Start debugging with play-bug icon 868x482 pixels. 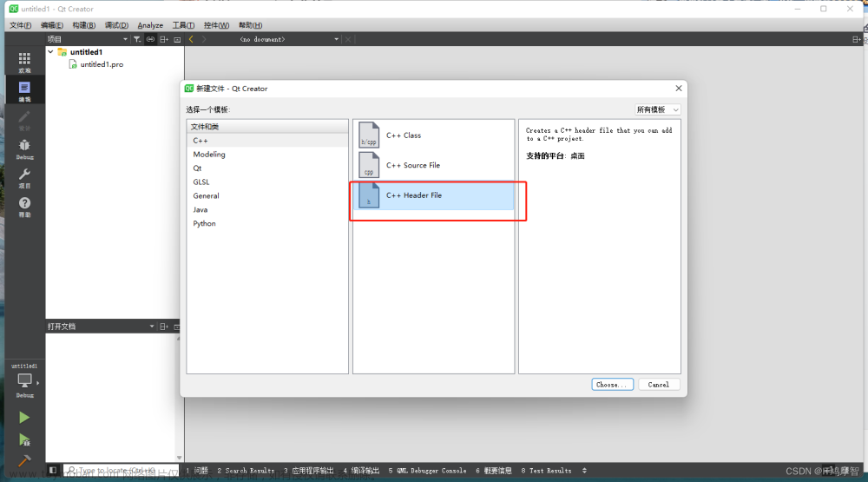coord(24,440)
